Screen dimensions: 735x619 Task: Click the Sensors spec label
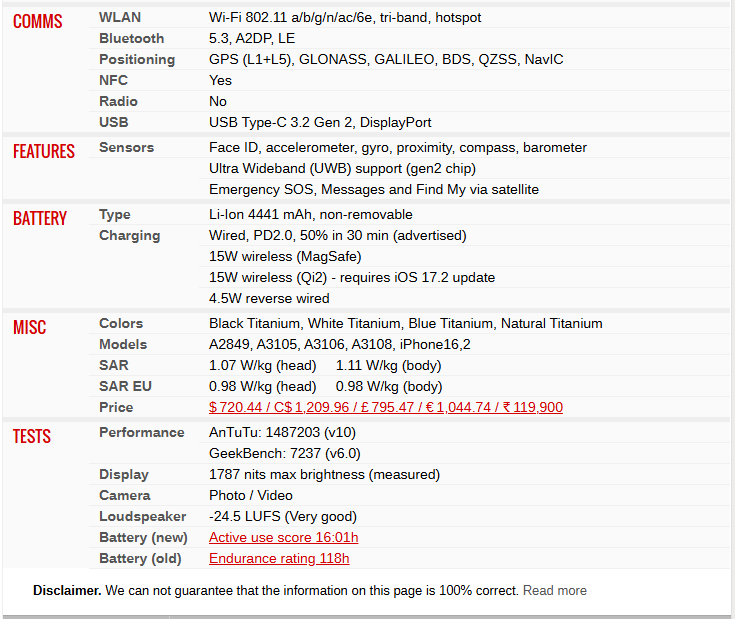[126, 148]
